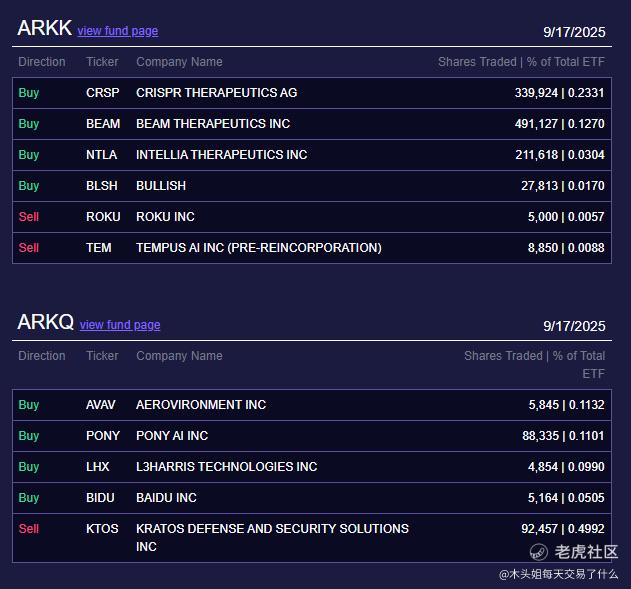Screen dimensions: 631x589
Task: Select the BEAM ticker cell
Action: point(103,124)
